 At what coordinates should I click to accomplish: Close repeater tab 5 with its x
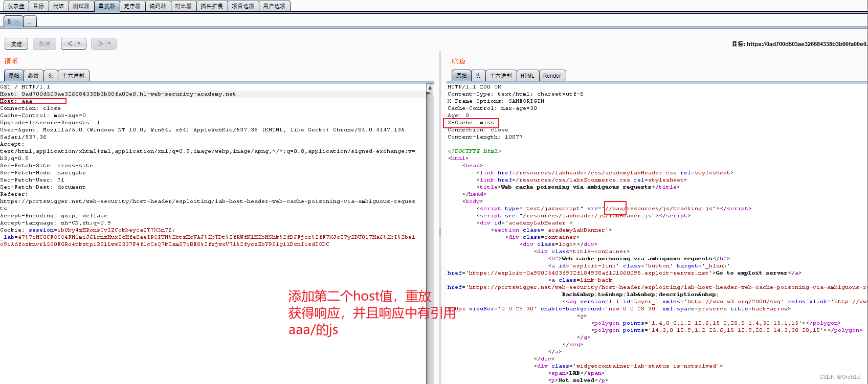point(16,21)
